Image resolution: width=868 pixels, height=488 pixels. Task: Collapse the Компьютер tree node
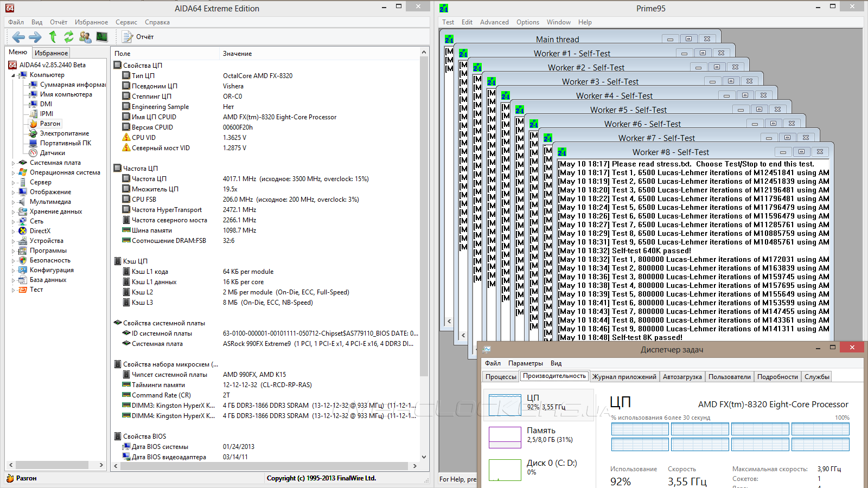click(x=14, y=75)
